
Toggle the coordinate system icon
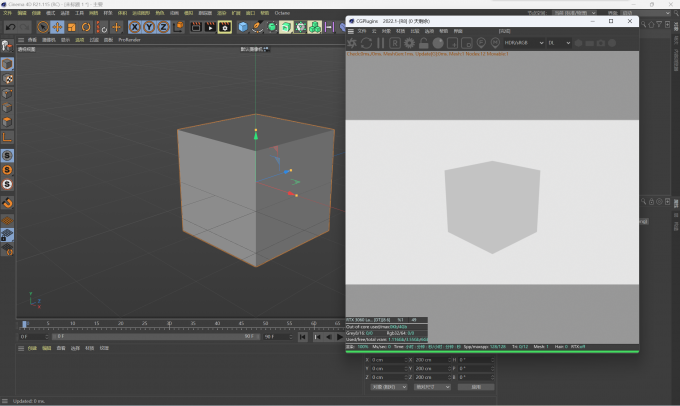click(178, 27)
